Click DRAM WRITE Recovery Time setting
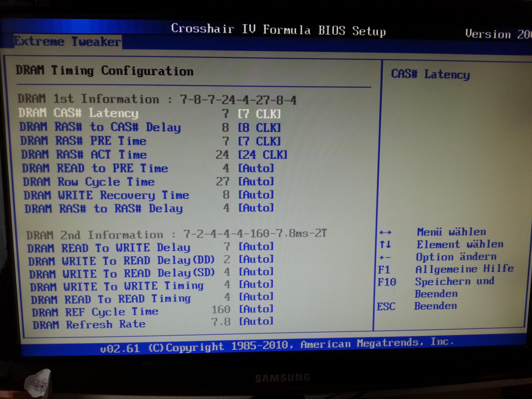The width and height of the screenshot is (532, 399). pyautogui.click(x=106, y=195)
